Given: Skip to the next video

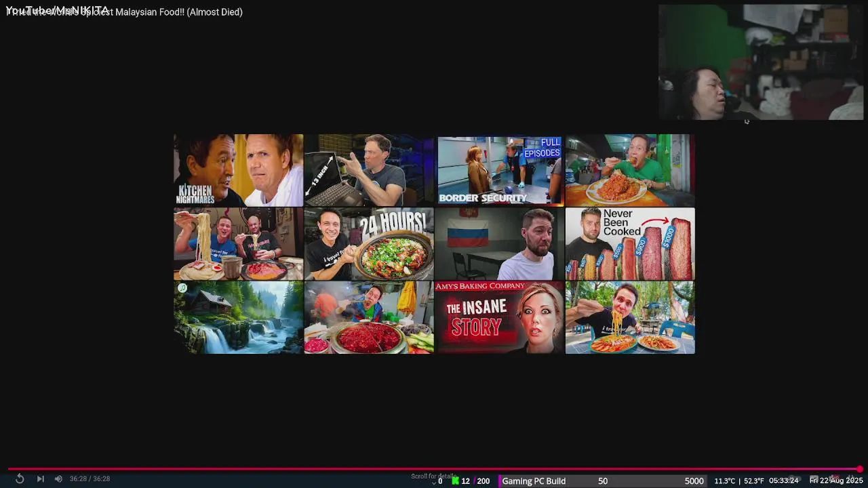Looking at the screenshot, I should [x=40, y=479].
